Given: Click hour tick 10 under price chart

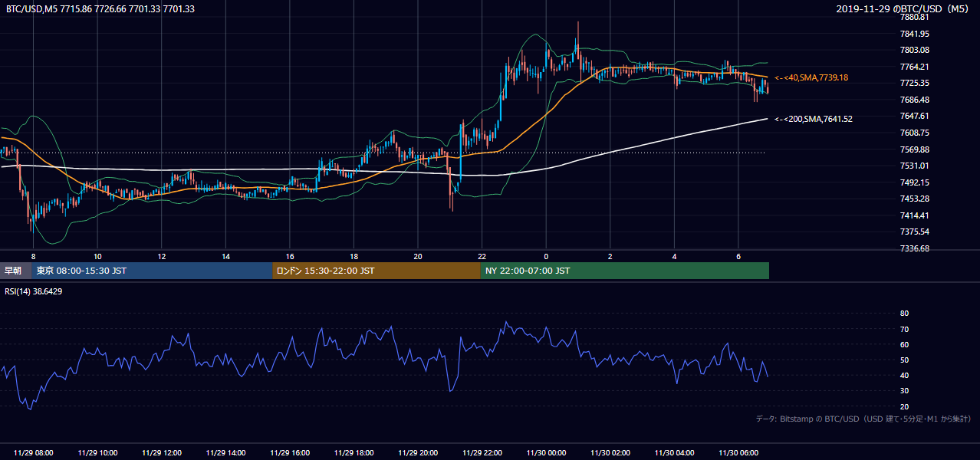Looking at the screenshot, I should [x=97, y=256].
